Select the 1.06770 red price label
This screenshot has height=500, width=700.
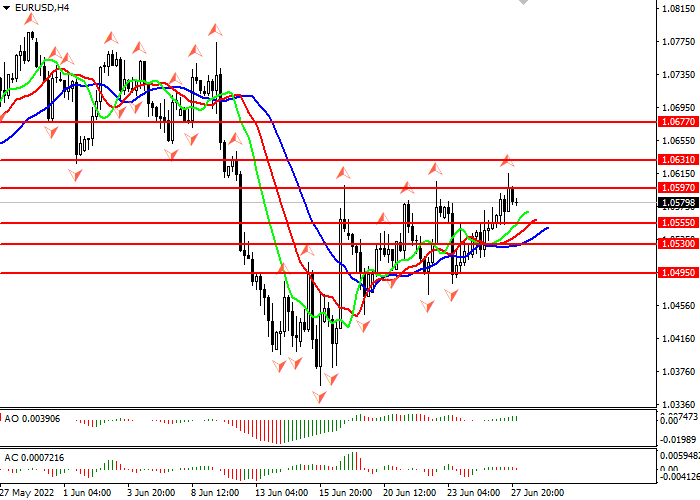pyautogui.click(x=677, y=121)
